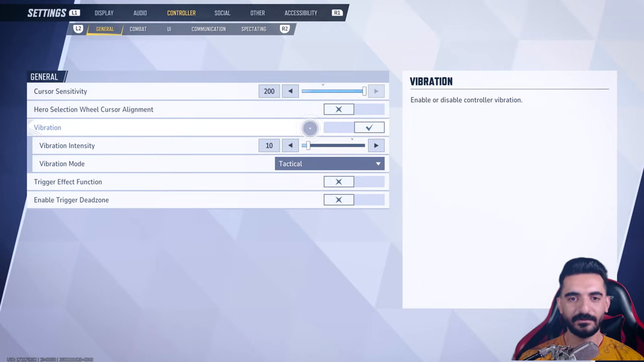The width and height of the screenshot is (644, 362).
Task: Increase Vibration Intensity with right arrow
Action: click(x=376, y=146)
